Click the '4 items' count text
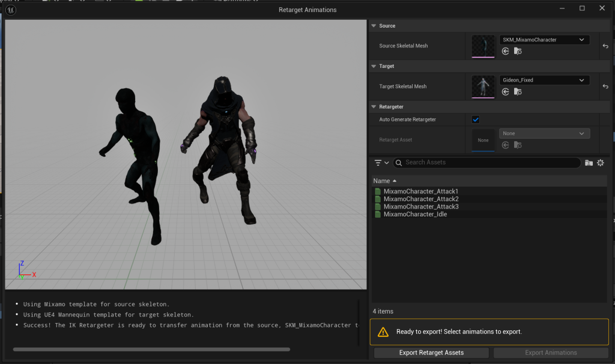 click(383, 311)
